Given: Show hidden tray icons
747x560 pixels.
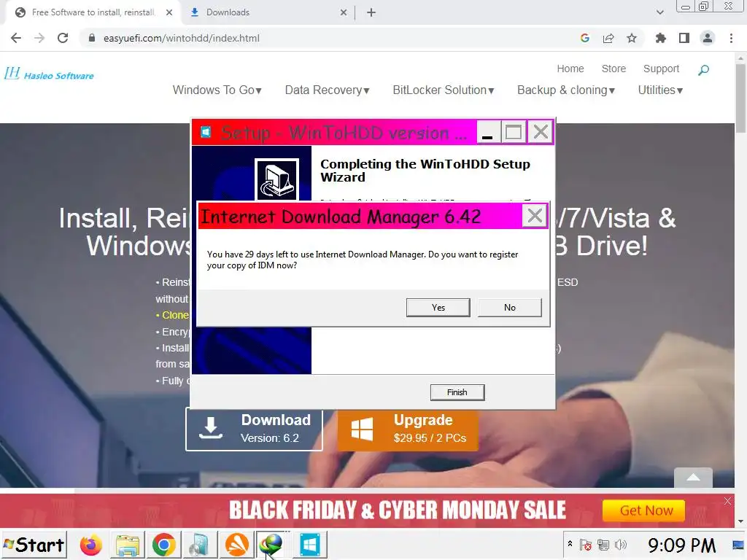Looking at the screenshot, I should pyautogui.click(x=570, y=544).
